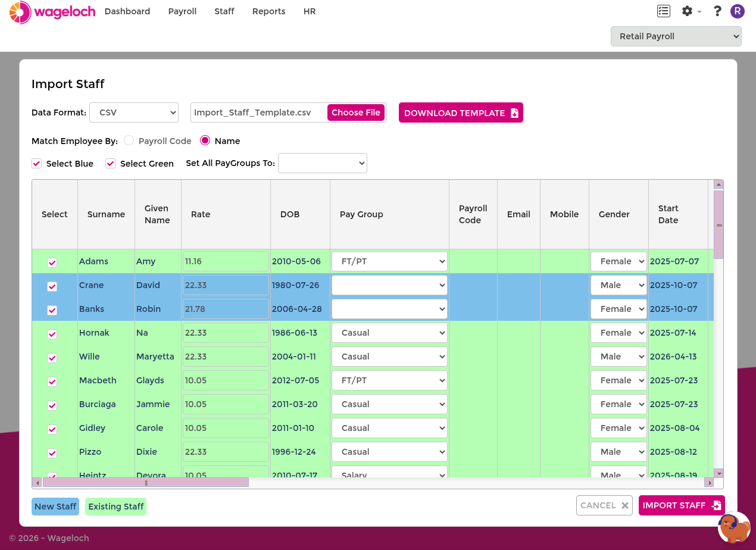Open the support chat mascot
Image resolution: width=756 pixels, height=550 pixels.
tap(734, 528)
